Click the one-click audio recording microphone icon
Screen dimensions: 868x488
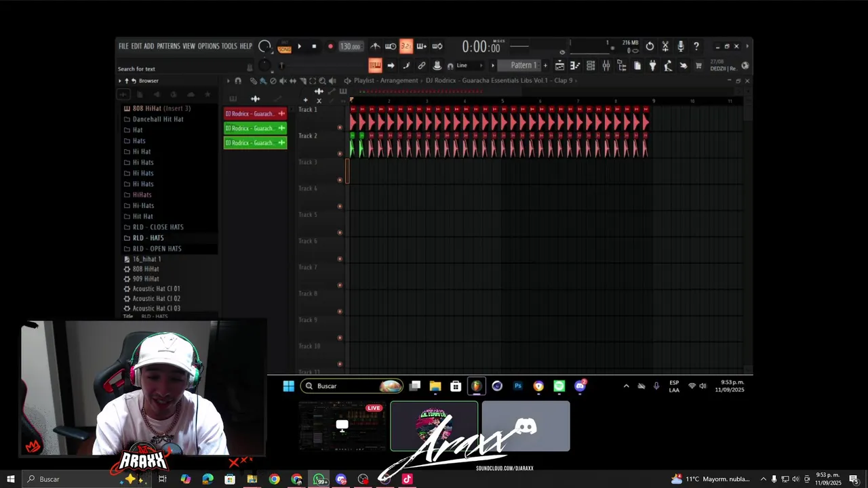681,46
